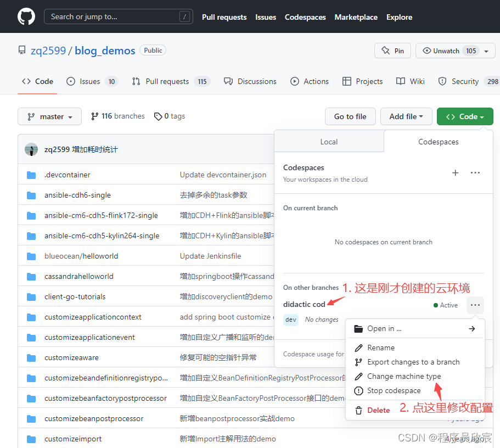Screen dimensions: 500x448
Task: Create a new codespace with plus icon
Action: [456, 172]
